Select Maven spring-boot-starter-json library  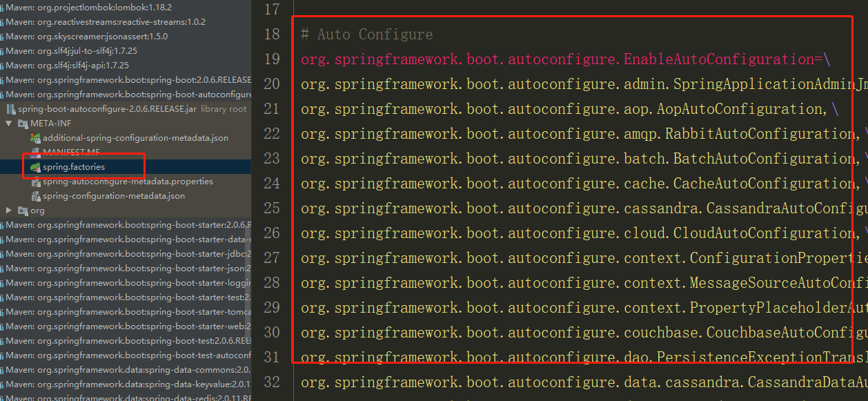128,268
